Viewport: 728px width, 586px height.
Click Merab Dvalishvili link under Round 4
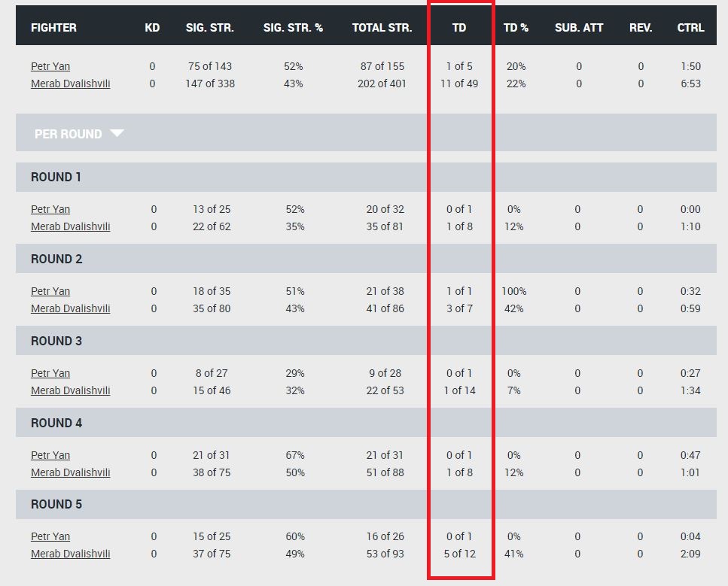click(71, 472)
